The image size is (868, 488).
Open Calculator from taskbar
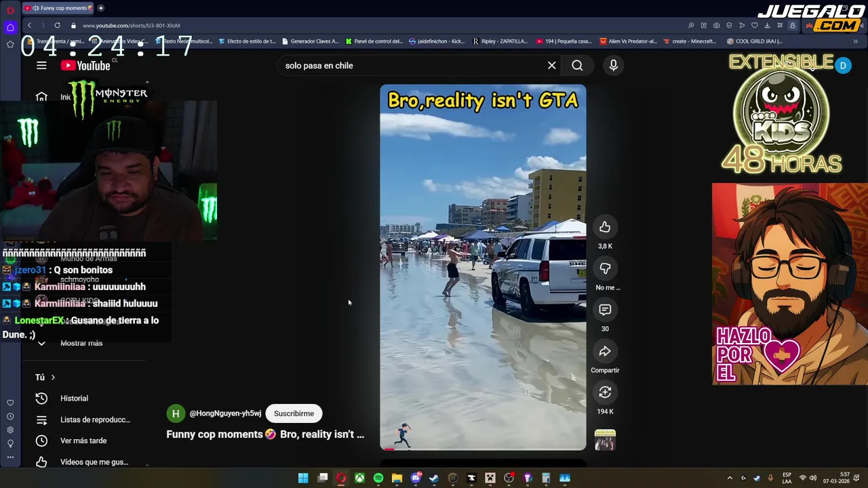click(x=546, y=479)
